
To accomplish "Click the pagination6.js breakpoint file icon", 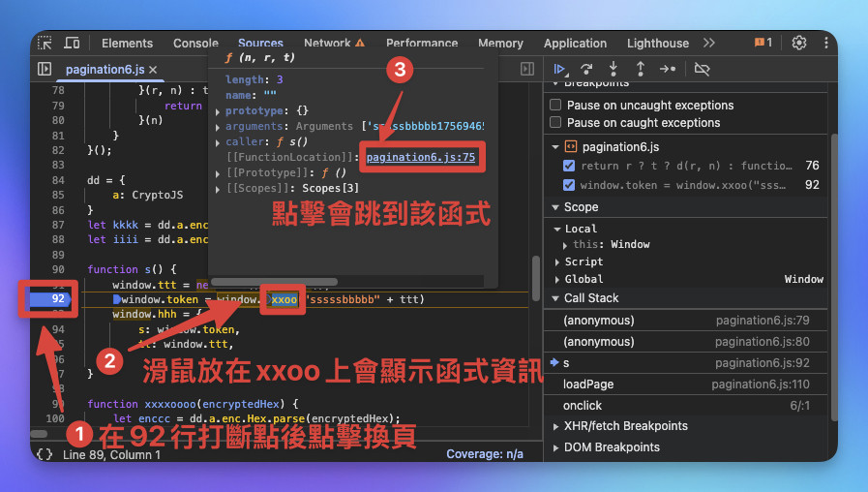I will pos(570,147).
